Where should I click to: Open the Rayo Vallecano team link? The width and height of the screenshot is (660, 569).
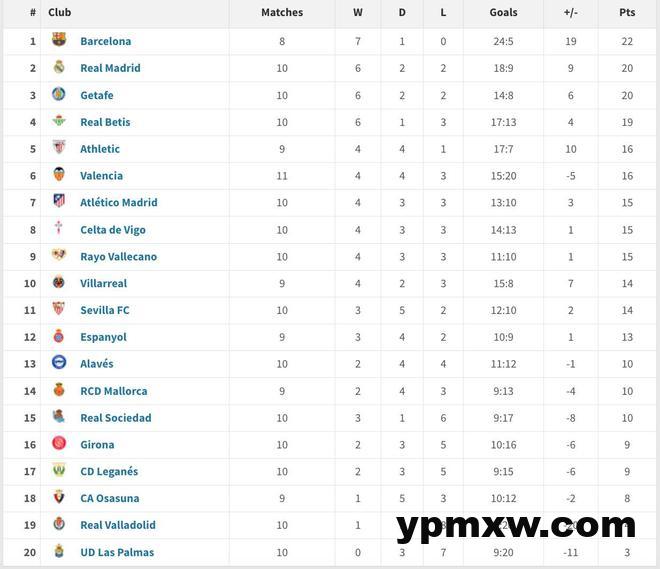click(118, 257)
